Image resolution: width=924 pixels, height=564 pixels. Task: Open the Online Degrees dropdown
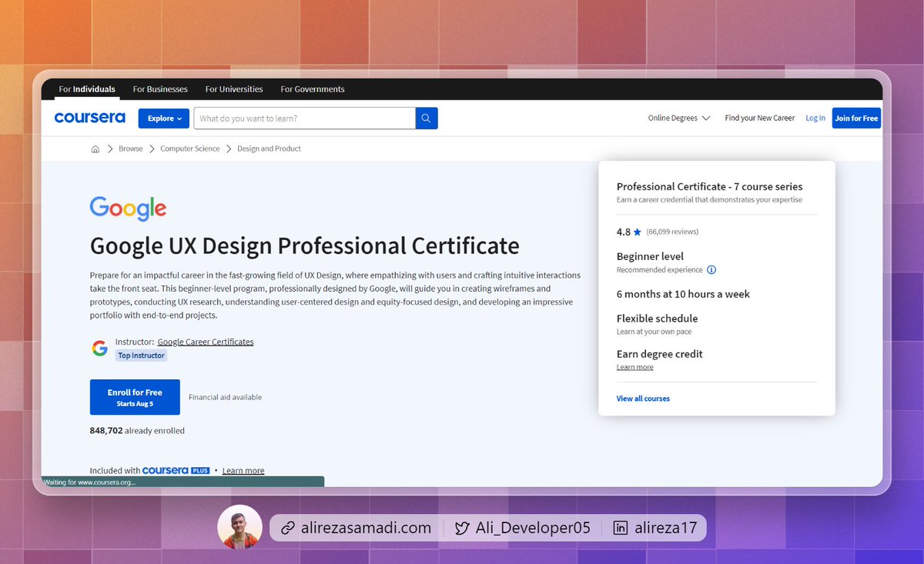pos(678,118)
